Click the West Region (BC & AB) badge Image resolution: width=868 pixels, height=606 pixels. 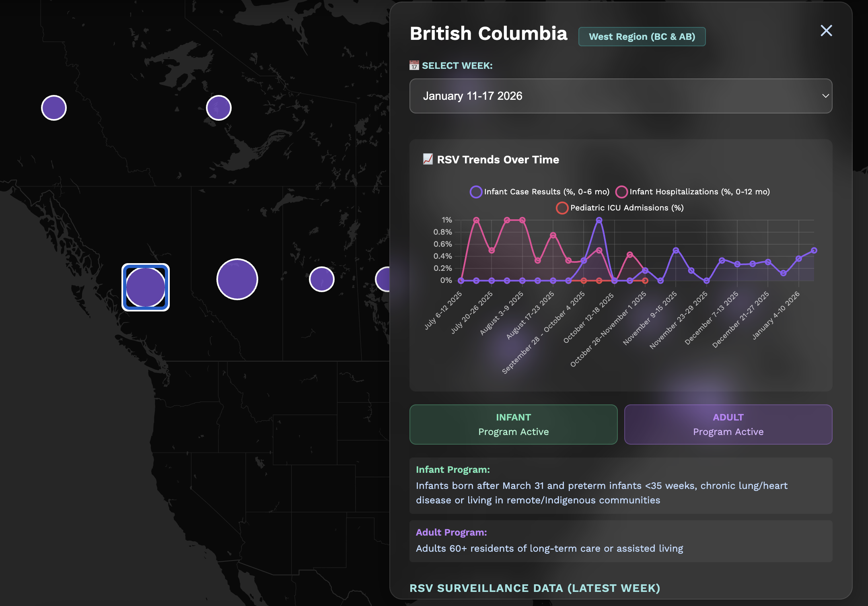[x=642, y=37]
